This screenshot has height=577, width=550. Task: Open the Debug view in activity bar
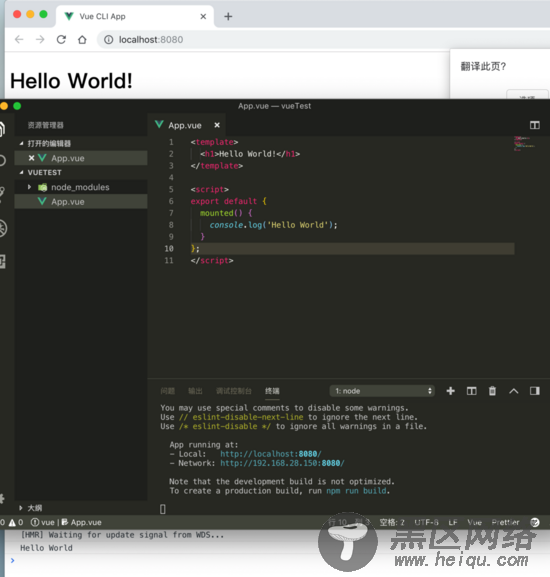3,229
